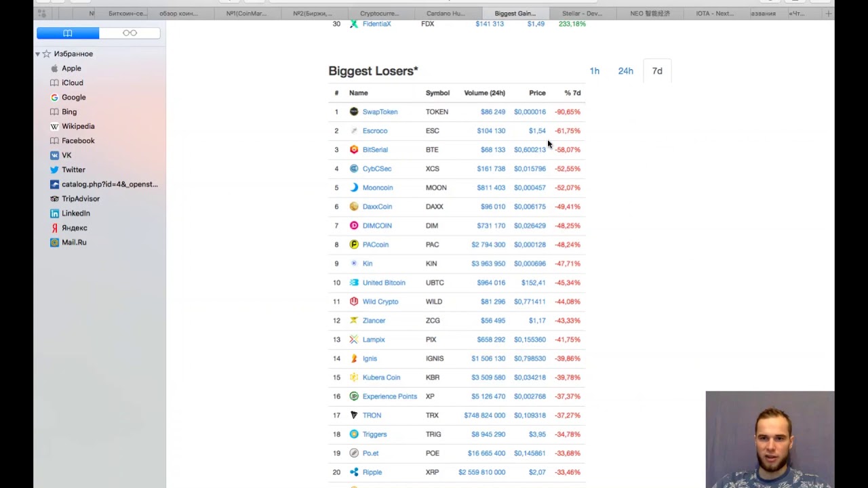Open the United Bitcoin coin link
The height and width of the screenshot is (488, 868).
point(384,283)
